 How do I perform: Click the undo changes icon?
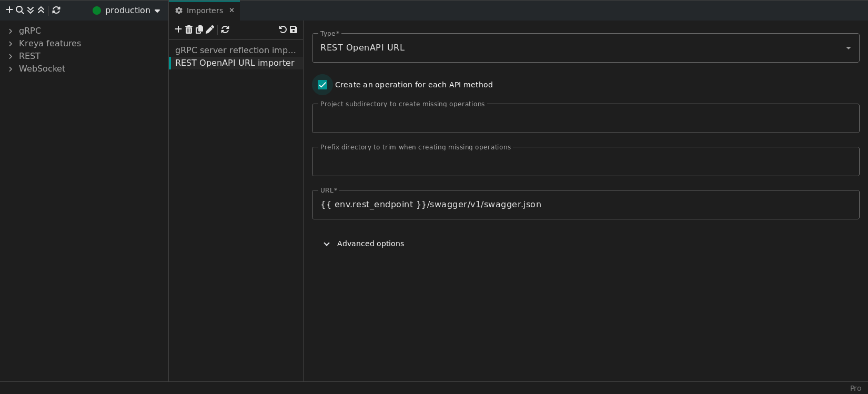pos(282,29)
